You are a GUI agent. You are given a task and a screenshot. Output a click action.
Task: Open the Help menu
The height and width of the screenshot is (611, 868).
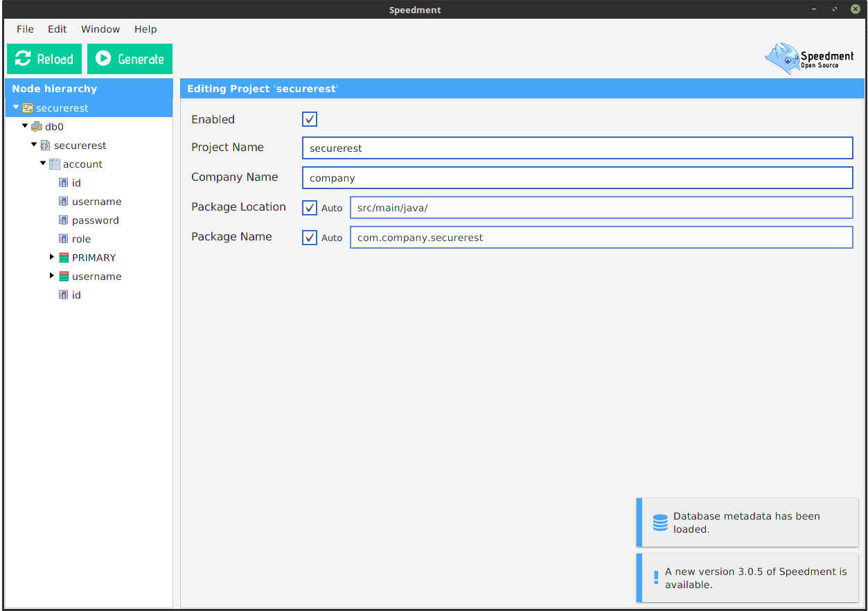point(145,29)
